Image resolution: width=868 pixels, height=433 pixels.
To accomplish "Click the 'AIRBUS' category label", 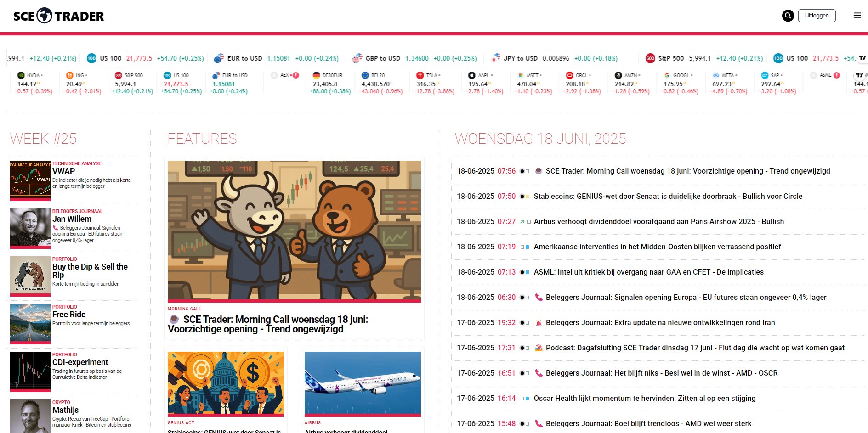I will pos(312,423).
